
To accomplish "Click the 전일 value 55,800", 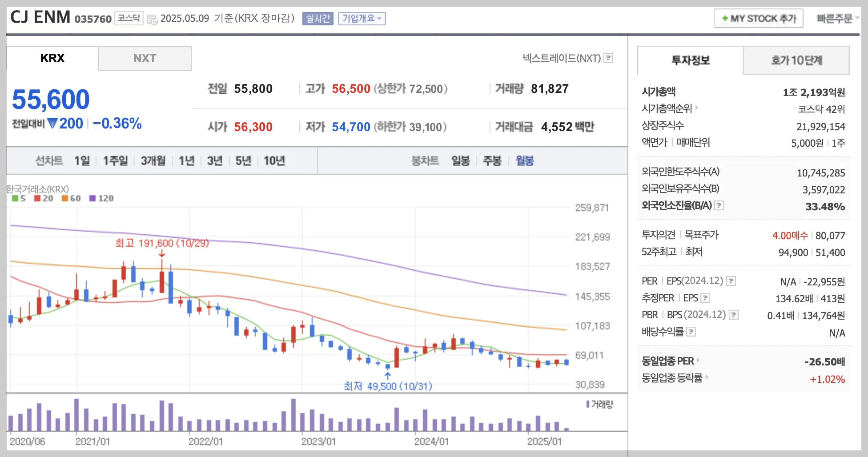I will point(253,89).
